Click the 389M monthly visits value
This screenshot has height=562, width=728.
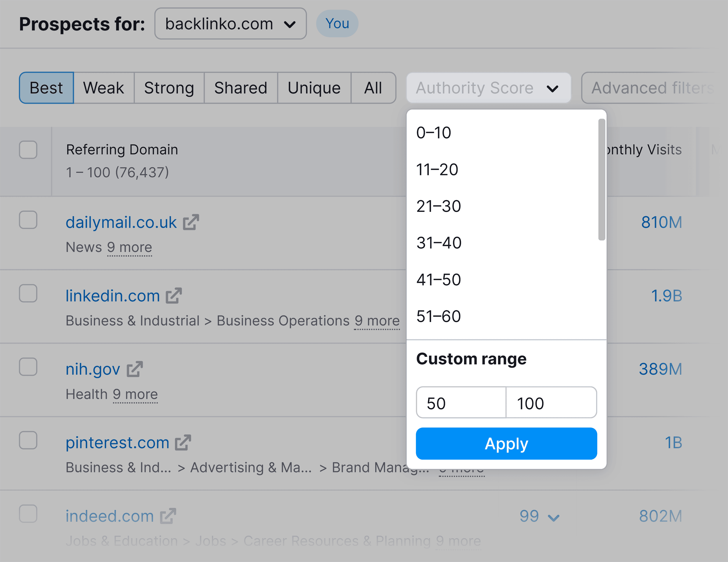[660, 369]
